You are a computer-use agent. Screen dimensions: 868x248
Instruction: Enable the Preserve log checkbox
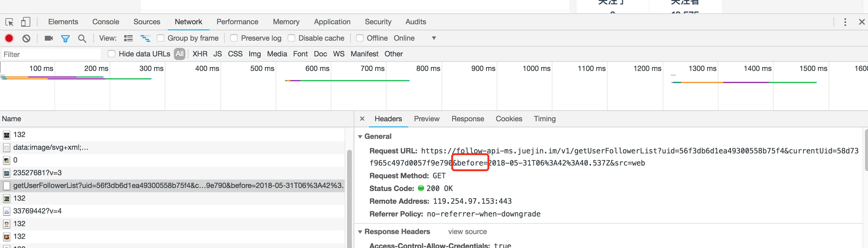(234, 38)
